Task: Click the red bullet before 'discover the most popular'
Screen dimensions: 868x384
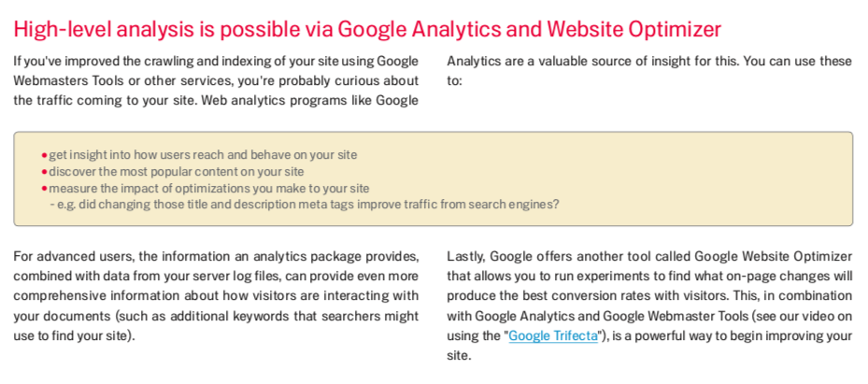Action: pos(44,172)
